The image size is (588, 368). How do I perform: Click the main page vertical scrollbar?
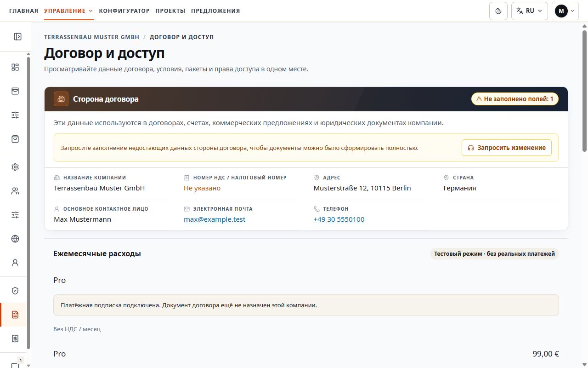tap(584, 91)
